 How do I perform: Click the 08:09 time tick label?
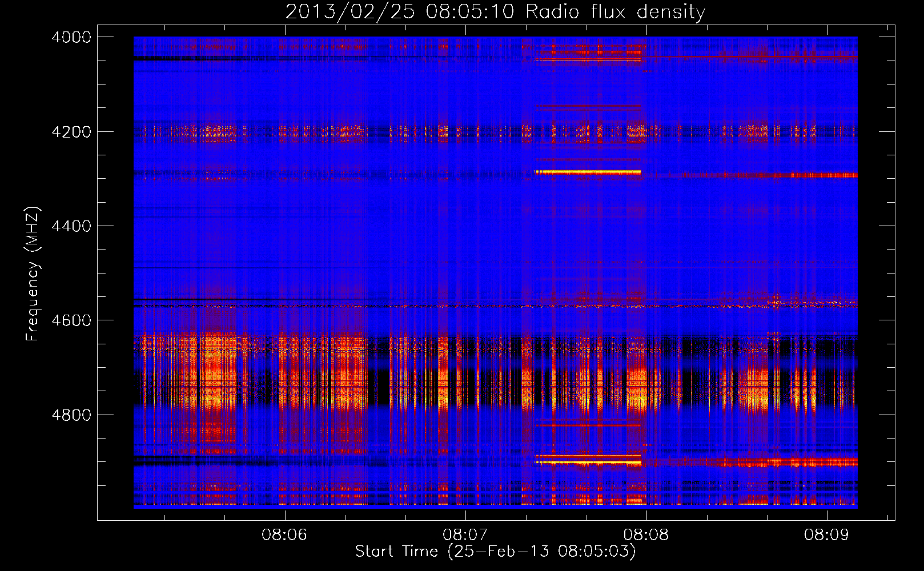[x=827, y=535]
